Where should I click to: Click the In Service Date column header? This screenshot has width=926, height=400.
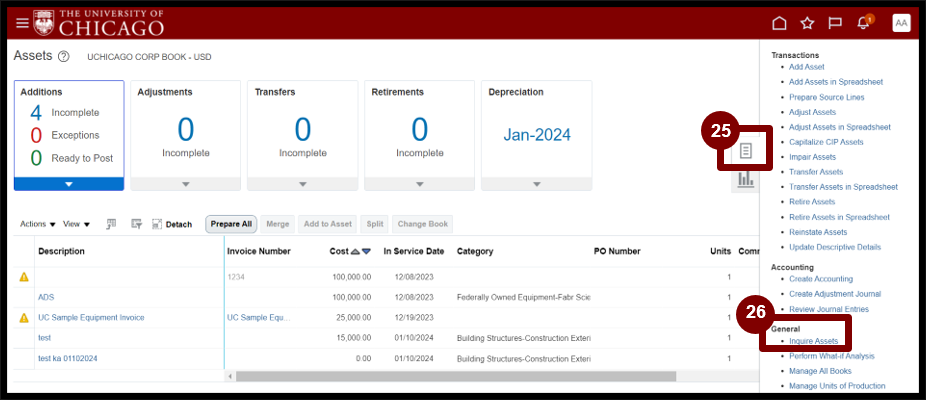tap(413, 251)
